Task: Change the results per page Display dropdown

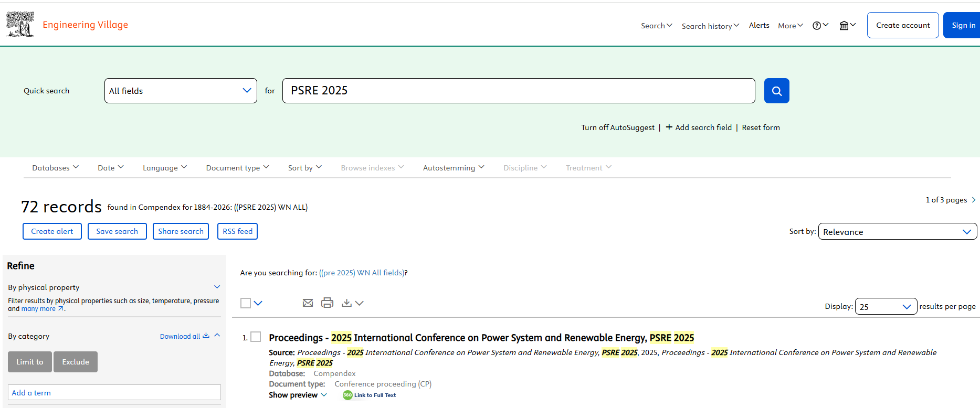Action: pyautogui.click(x=886, y=306)
